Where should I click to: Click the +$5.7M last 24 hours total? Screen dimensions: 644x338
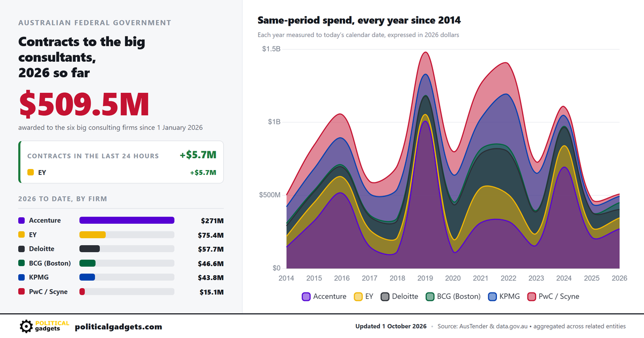tap(198, 155)
